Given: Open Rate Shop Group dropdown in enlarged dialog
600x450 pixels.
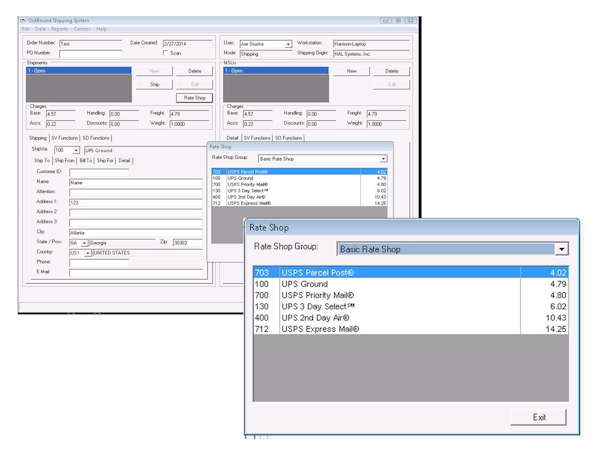Looking at the screenshot, I should pos(561,249).
